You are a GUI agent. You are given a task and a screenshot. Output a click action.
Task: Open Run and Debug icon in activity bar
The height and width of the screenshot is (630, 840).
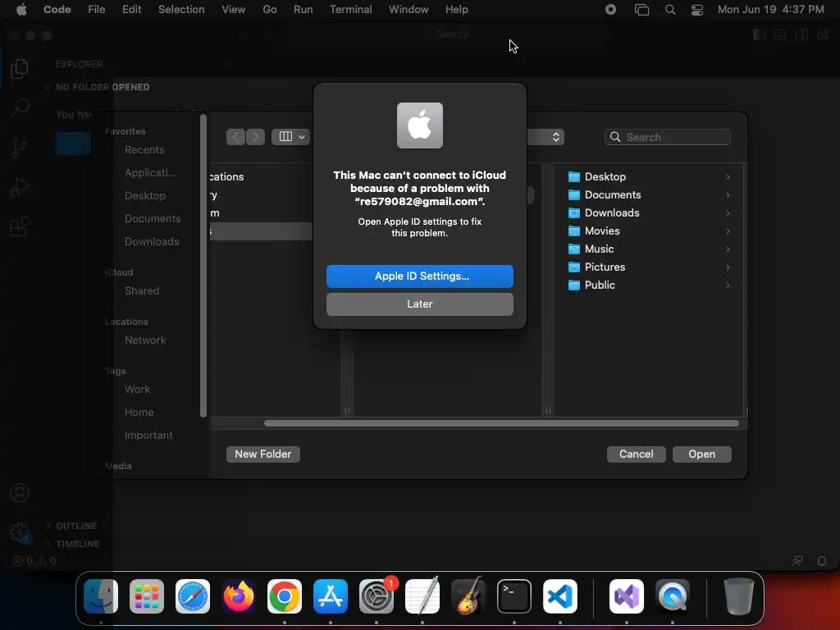(20, 187)
